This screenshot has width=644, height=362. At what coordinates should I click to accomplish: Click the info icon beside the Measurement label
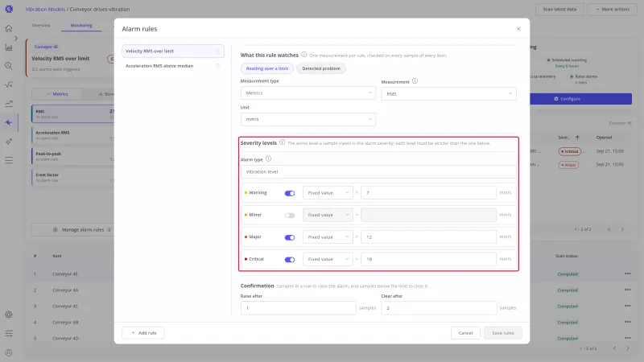click(x=415, y=81)
